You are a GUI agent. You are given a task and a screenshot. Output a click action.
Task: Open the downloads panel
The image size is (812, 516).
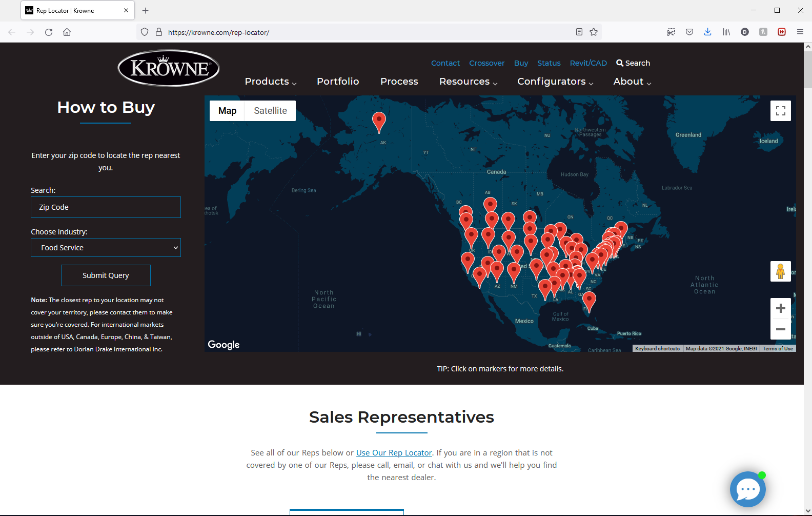708,32
